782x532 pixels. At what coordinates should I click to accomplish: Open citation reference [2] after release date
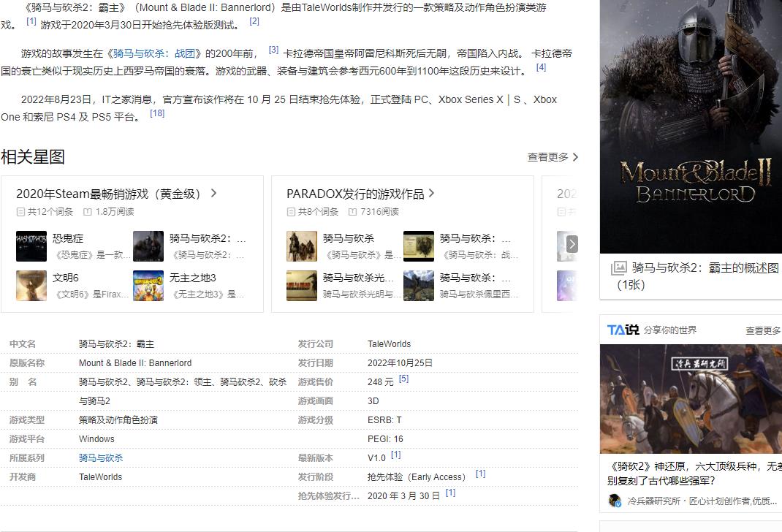254,21
